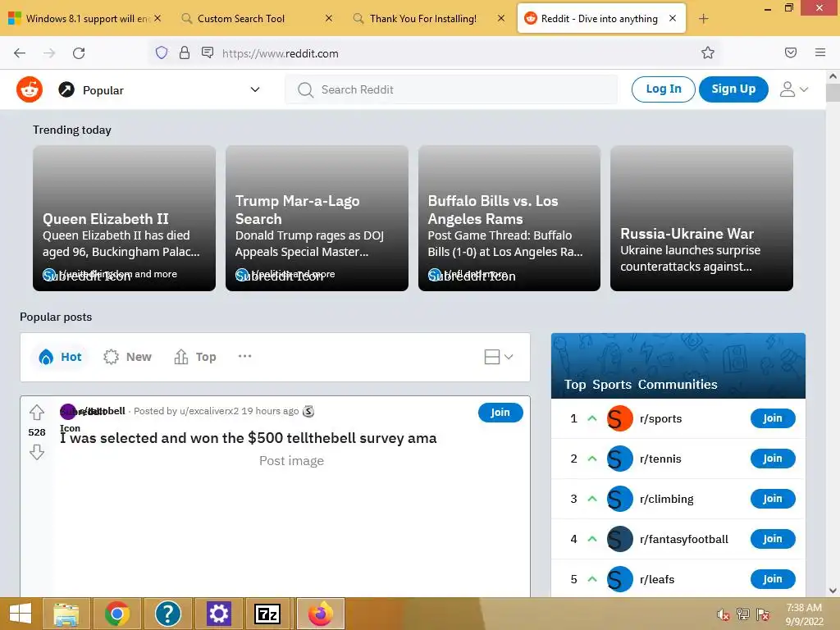This screenshot has width=840, height=630.
Task: Sort posts by Top
Action: click(x=195, y=357)
